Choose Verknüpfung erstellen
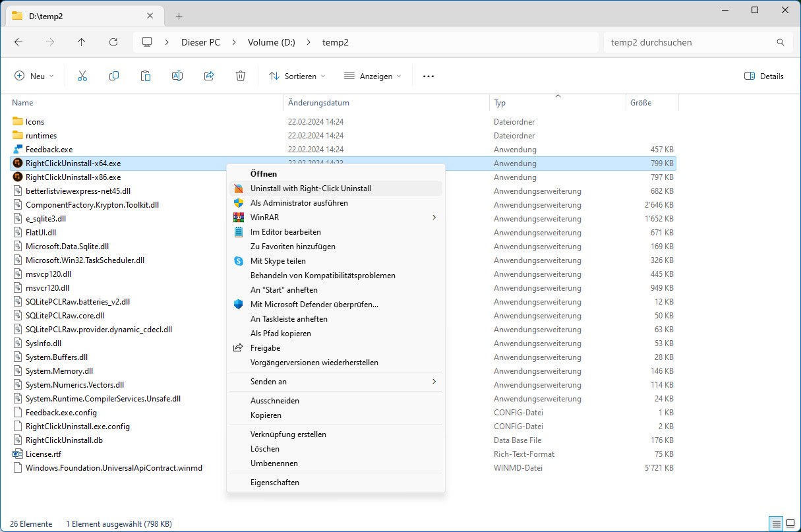The image size is (801, 532). tap(336, 434)
